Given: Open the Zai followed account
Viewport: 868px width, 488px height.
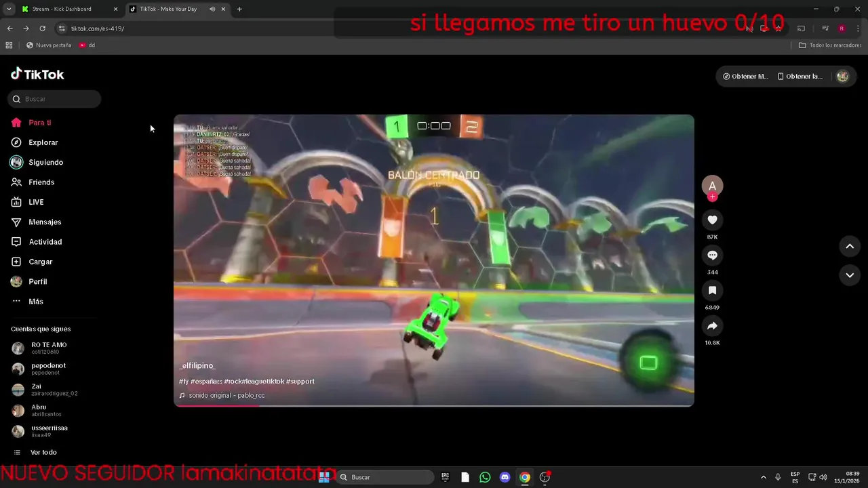Looking at the screenshot, I should tap(45, 390).
